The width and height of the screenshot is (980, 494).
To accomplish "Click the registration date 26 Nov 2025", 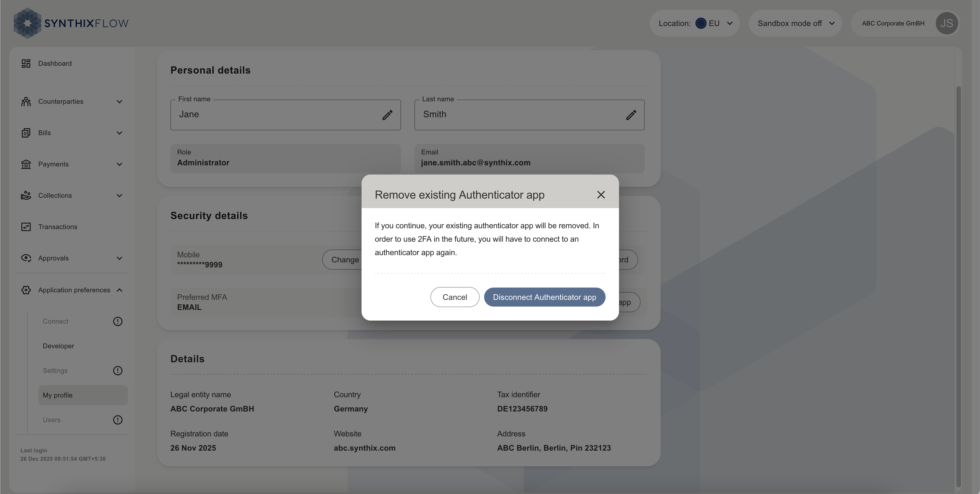I will 193,448.
